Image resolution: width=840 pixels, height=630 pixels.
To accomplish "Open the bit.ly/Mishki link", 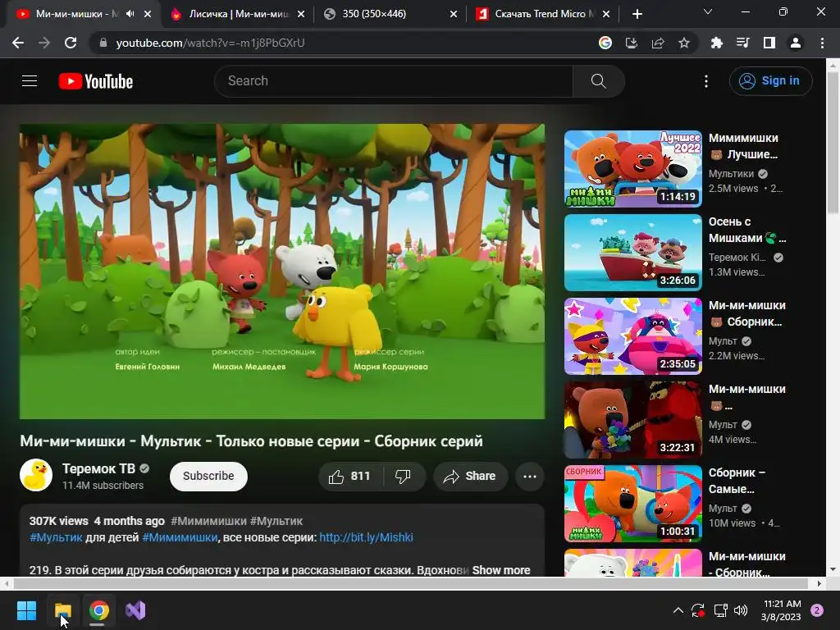I will (x=366, y=537).
